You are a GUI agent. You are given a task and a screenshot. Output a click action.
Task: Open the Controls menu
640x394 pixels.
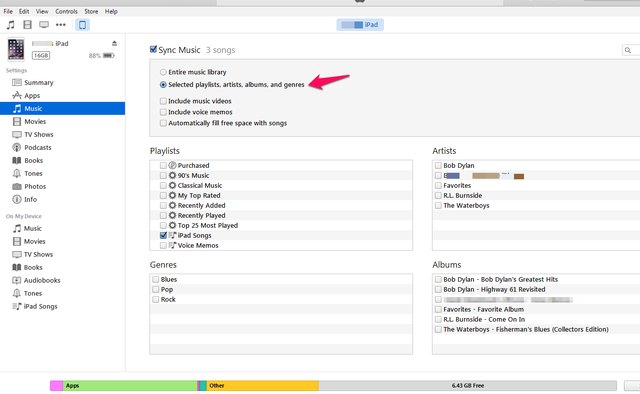[x=66, y=11]
